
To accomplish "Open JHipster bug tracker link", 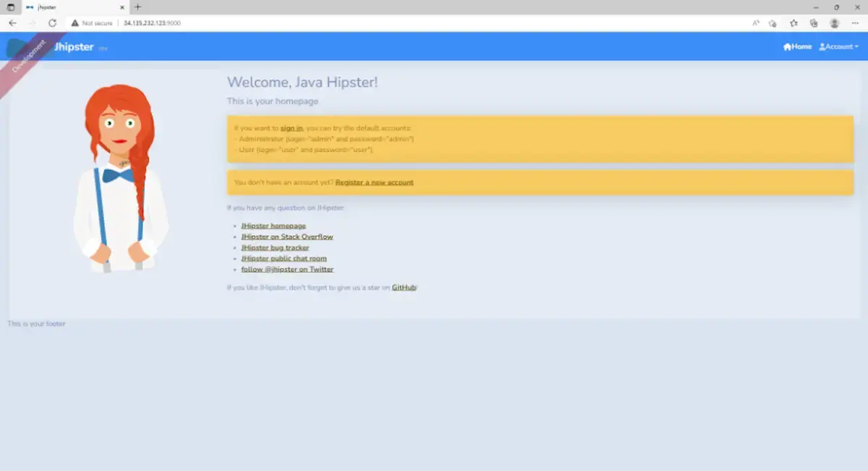I will coord(276,247).
